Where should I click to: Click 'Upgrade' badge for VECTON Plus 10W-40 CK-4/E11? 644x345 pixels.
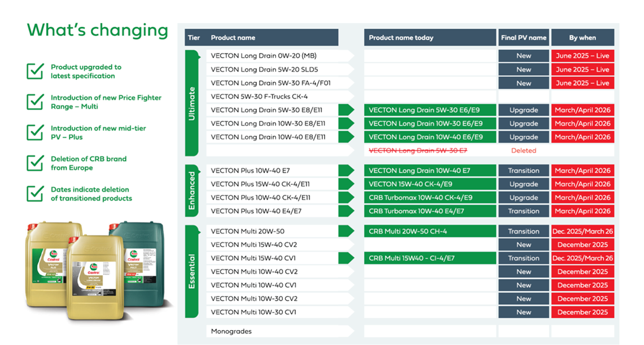(x=524, y=198)
